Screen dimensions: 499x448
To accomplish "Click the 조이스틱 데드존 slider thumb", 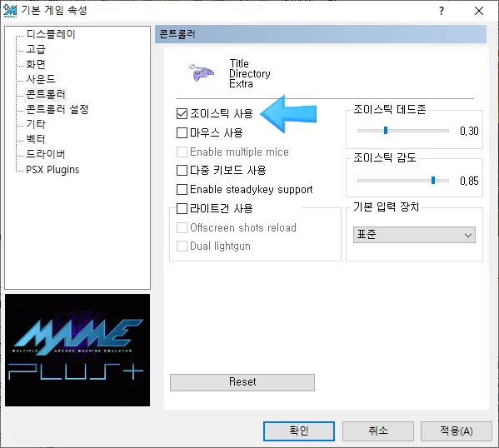I will tap(386, 131).
